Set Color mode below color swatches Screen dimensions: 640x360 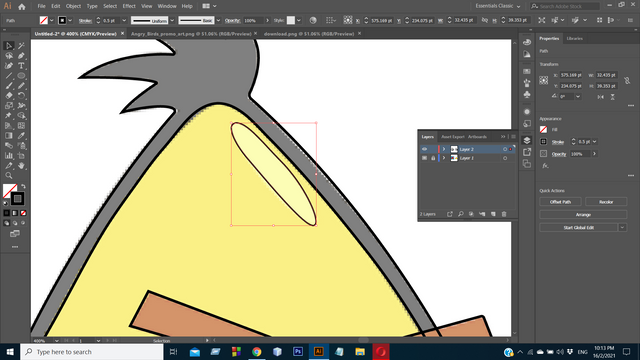7,213
